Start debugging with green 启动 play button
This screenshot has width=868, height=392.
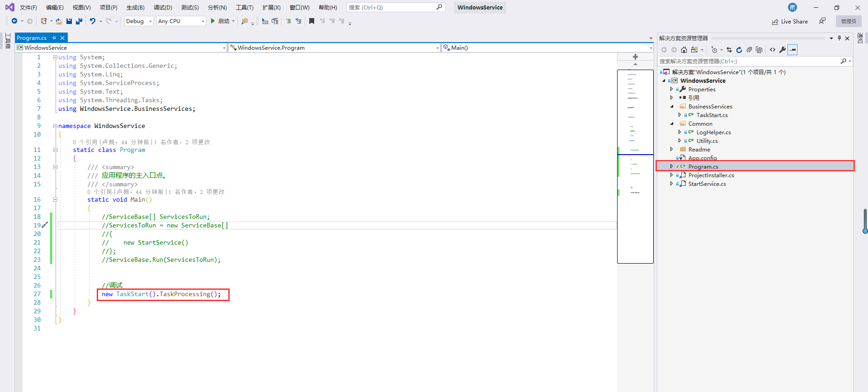pyautogui.click(x=220, y=21)
